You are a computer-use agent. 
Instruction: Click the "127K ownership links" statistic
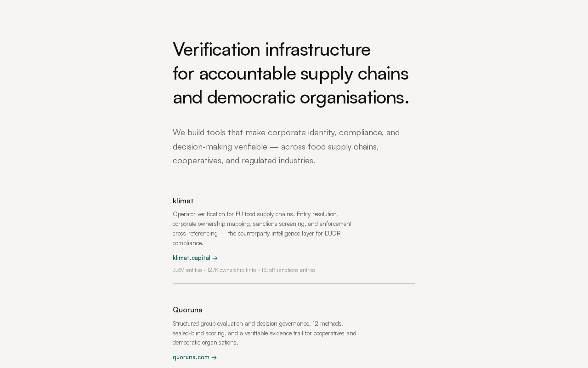(x=232, y=270)
